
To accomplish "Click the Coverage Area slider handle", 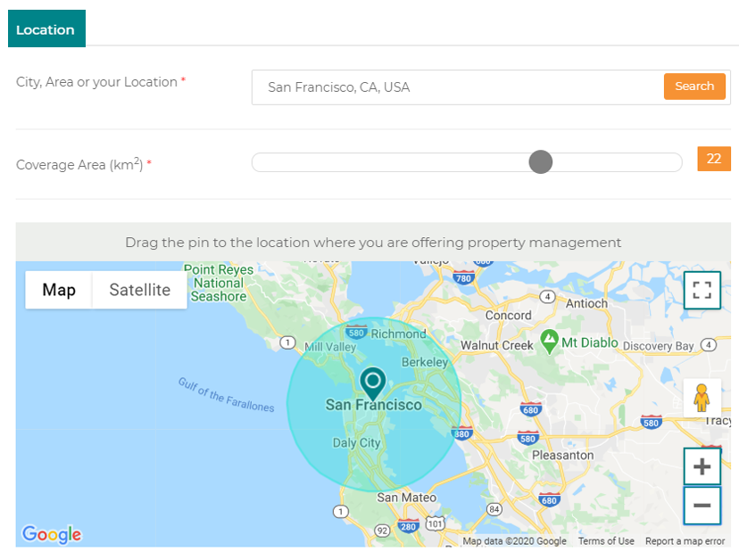I will click(541, 162).
